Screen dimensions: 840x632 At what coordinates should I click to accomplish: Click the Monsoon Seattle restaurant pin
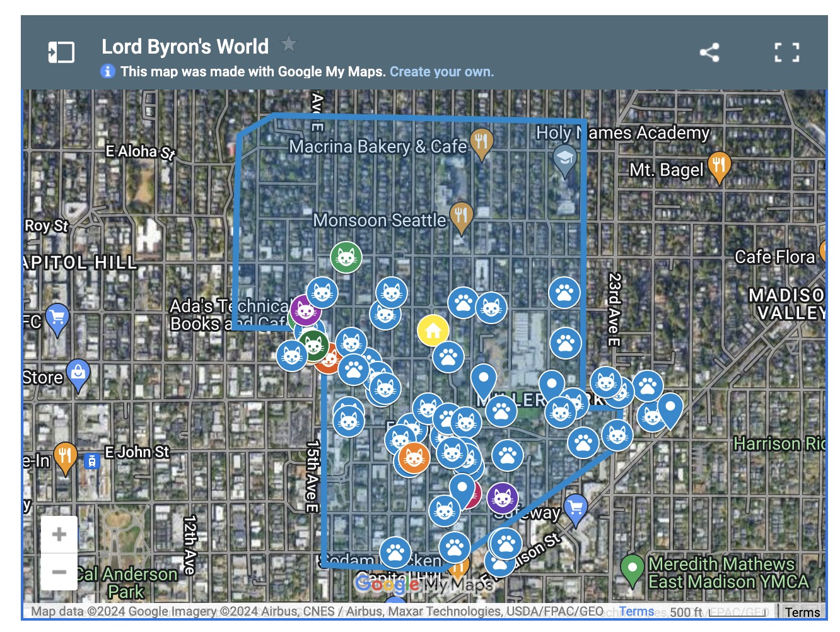pyautogui.click(x=461, y=215)
